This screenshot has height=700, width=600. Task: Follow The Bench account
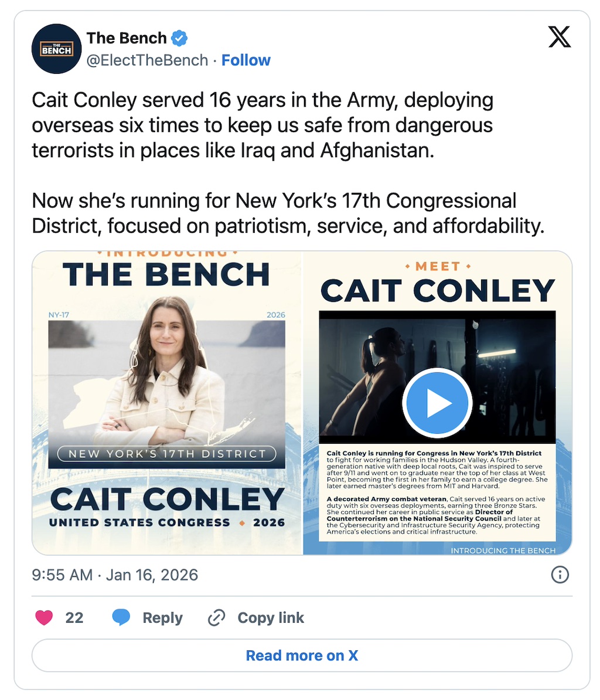[246, 60]
